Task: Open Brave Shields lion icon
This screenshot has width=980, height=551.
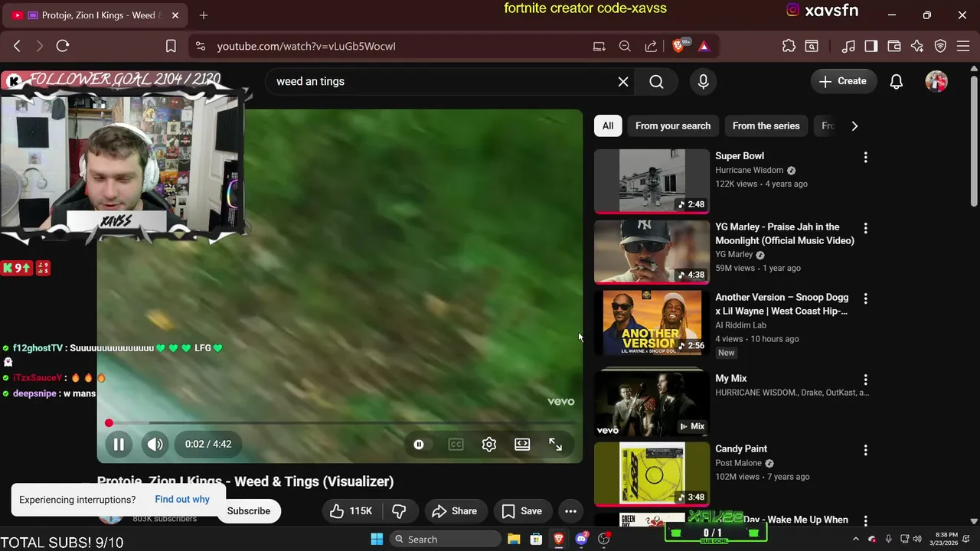Action: 678,46
